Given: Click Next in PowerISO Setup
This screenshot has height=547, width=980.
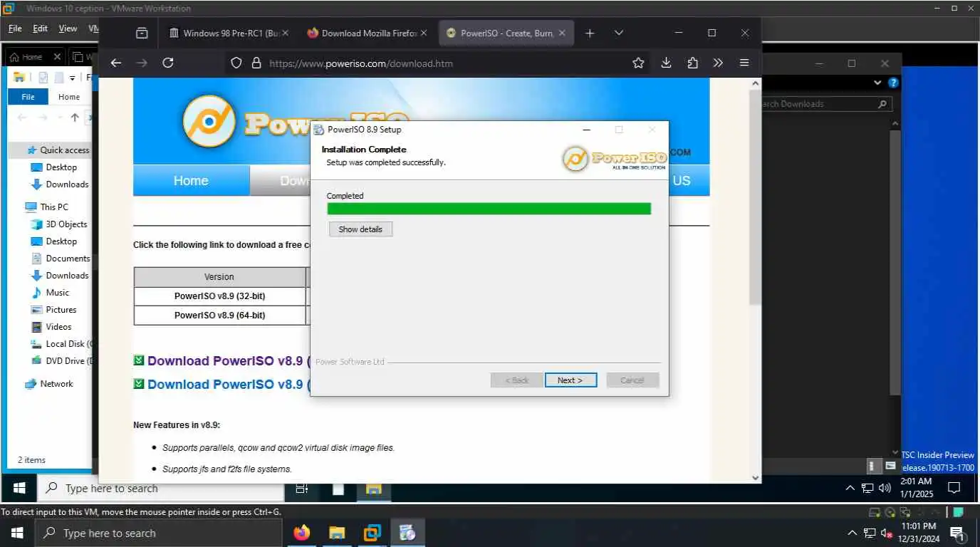Looking at the screenshot, I should point(570,380).
